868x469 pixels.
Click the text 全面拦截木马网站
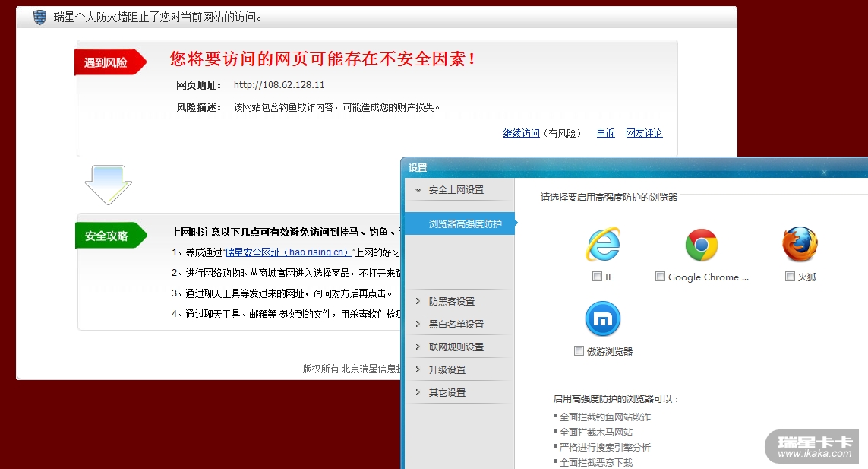coord(595,432)
